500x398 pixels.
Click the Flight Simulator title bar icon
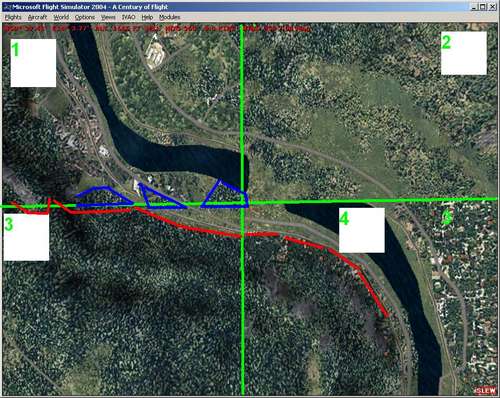[7, 7]
